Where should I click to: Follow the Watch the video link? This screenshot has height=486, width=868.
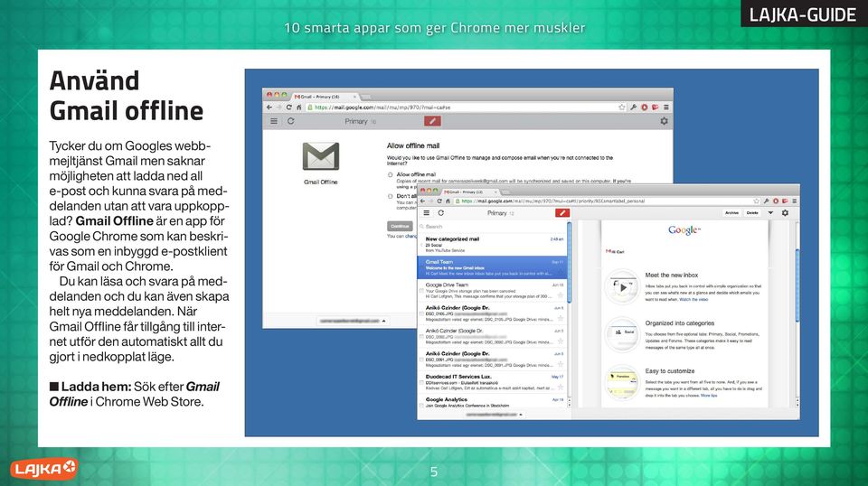click(x=693, y=299)
